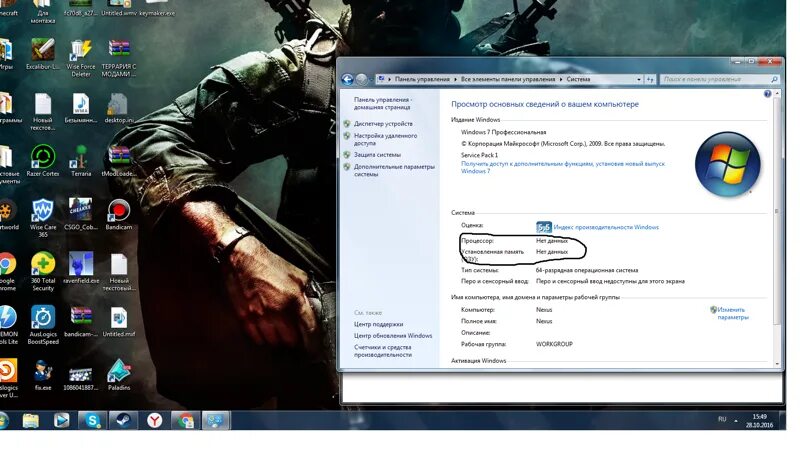Screen dimensions: 800x450
Task: Select the Новый текстовый... file beside ravenfield.exe
Action: tap(119, 271)
